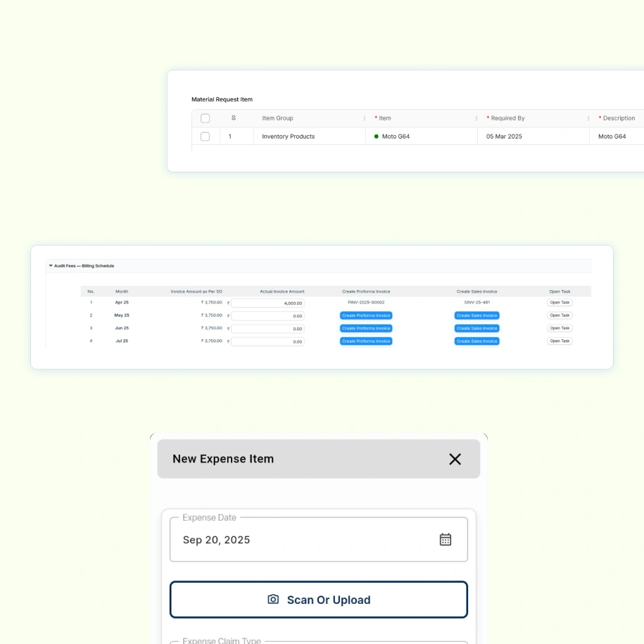Open proforma invoice PINV-2025-00002
The width and height of the screenshot is (644, 644).
[366, 303]
